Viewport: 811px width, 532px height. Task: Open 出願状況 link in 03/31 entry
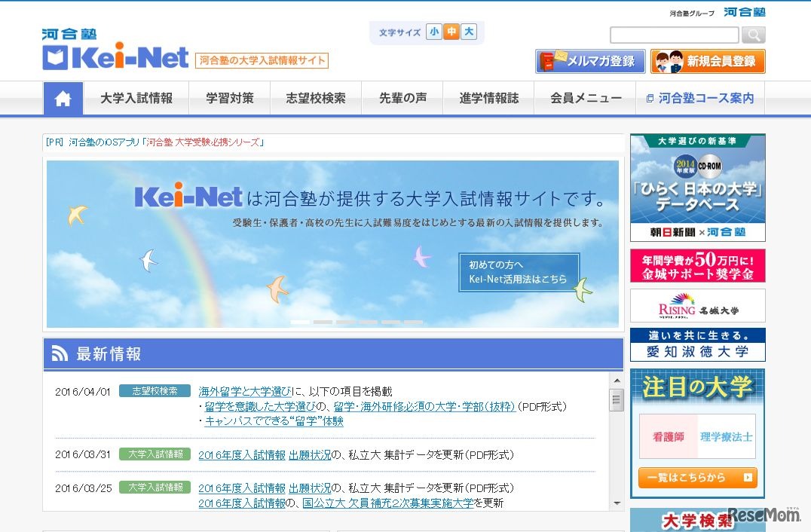pyautogui.click(x=310, y=455)
